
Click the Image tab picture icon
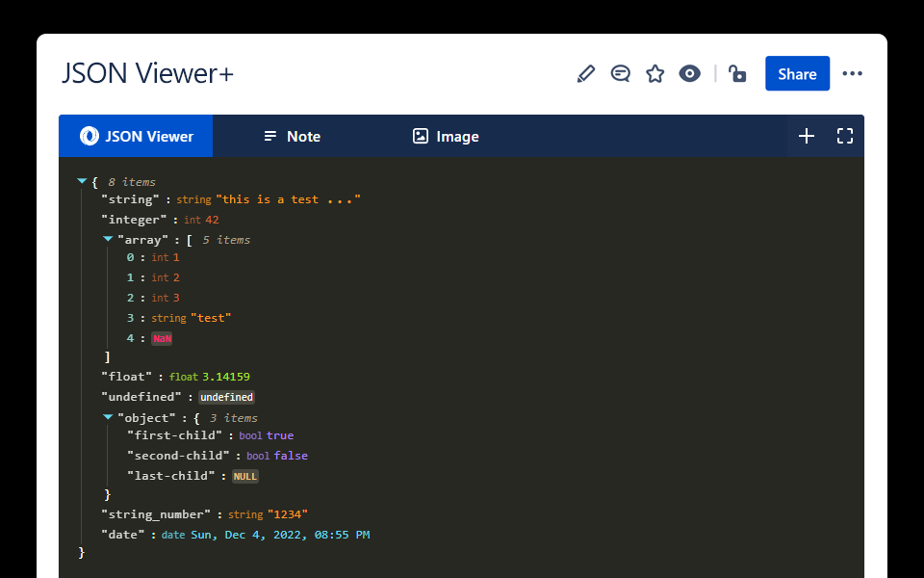(421, 136)
